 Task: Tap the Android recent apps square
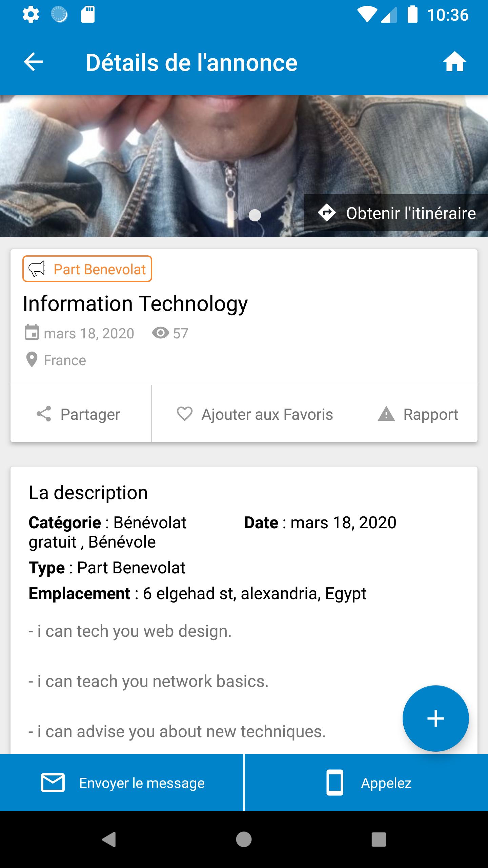click(379, 840)
